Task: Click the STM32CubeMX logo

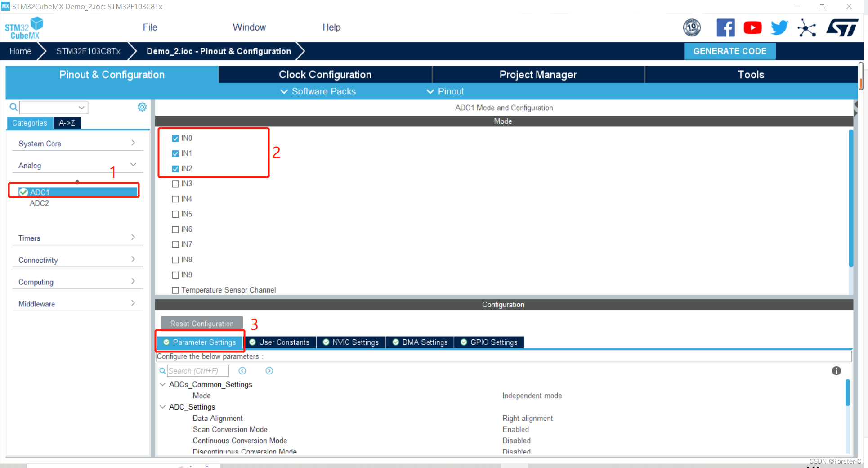Action: [x=24, y=28]
